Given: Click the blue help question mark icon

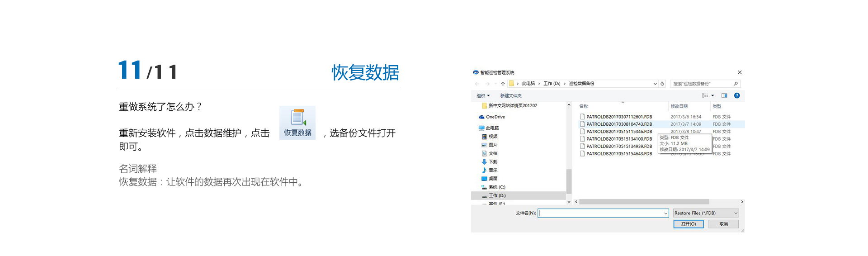Looking at the screenshot, I should (737, 95).
